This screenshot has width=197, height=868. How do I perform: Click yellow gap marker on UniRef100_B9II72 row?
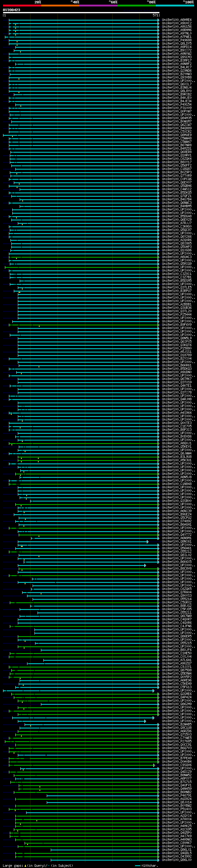point(20,51)
